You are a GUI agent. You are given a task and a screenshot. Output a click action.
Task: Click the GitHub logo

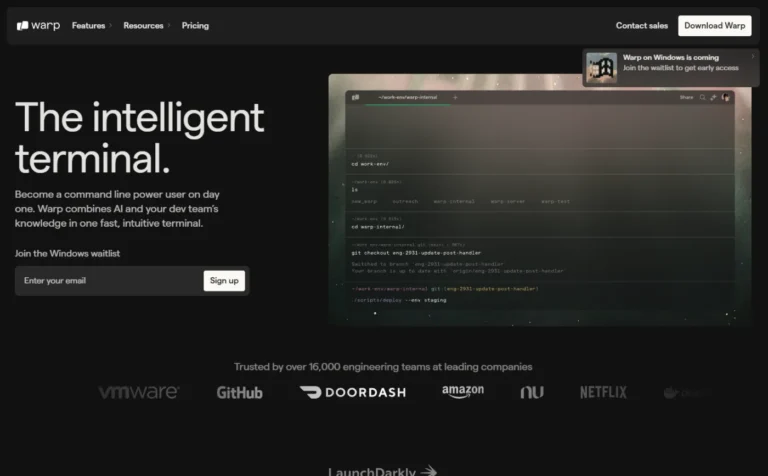[240, 393]
